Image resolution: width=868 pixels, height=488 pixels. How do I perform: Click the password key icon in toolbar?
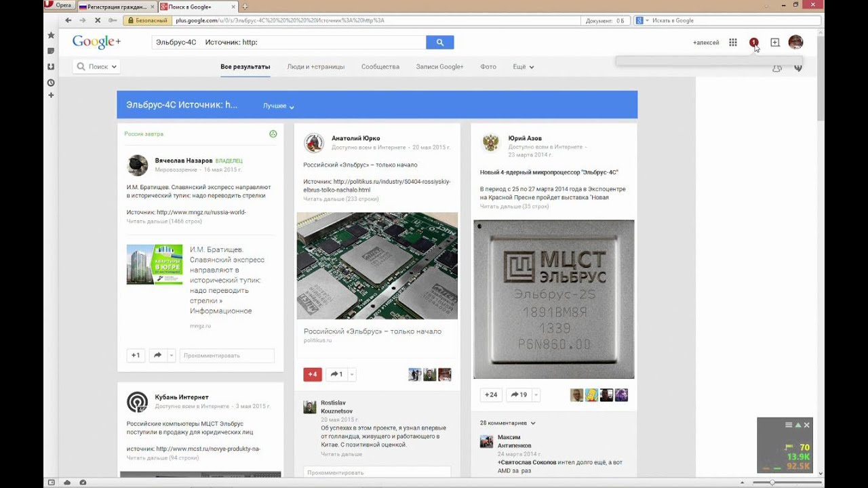point(112,20)
